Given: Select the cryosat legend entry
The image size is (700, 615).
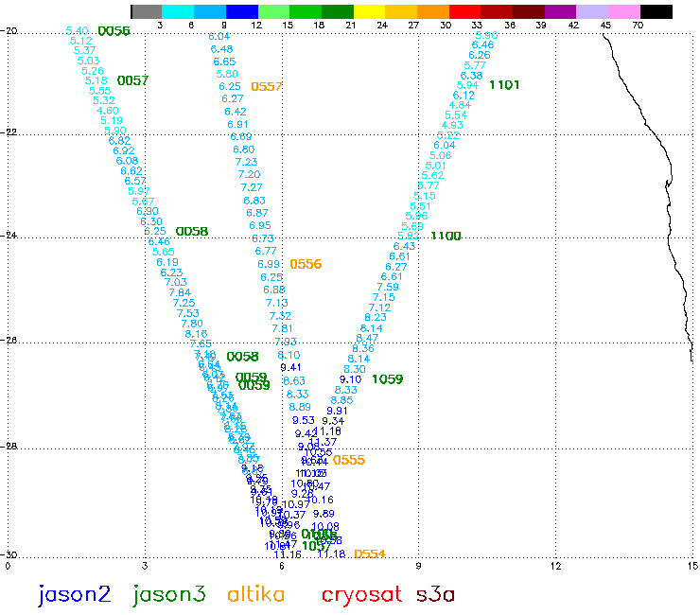Looking at the screenshot, I should pyautogui.click(x=361, y=595).
